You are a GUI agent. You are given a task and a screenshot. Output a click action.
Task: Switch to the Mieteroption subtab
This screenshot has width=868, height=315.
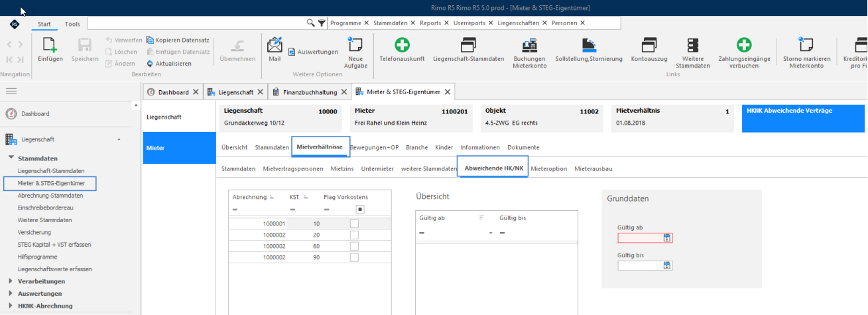pos(549,168)
